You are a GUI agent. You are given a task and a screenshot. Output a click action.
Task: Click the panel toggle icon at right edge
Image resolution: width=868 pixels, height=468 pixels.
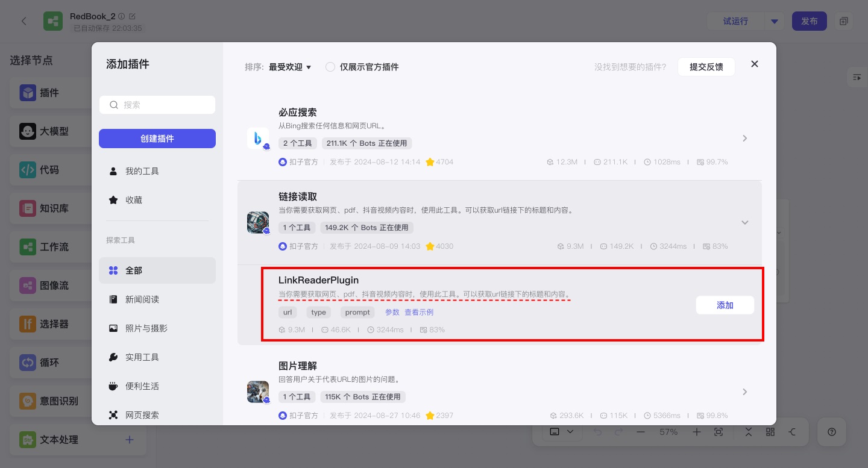(x=857, y=77)
